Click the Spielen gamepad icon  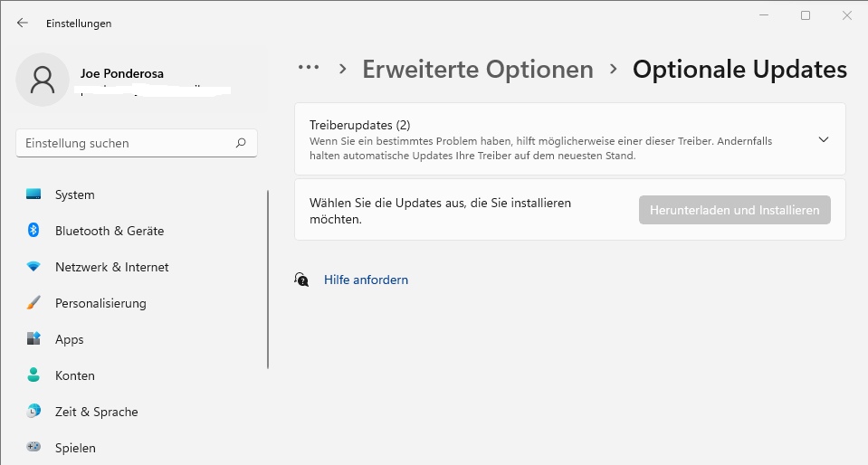click(33, 447)
